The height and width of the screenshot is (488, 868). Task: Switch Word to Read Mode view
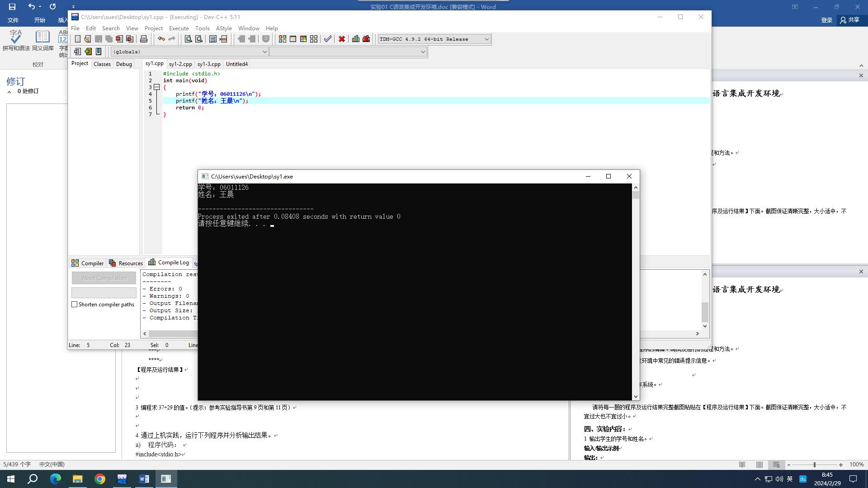[x=742, y=465]
